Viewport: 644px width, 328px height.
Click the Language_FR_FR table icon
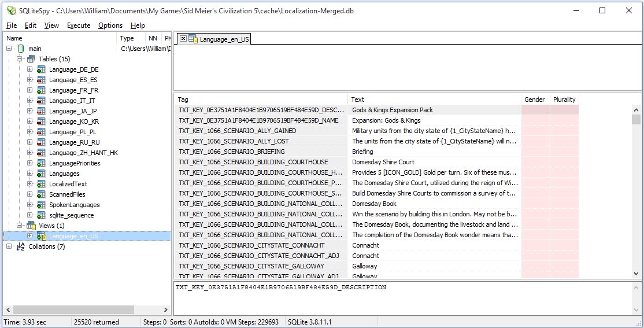41,90
